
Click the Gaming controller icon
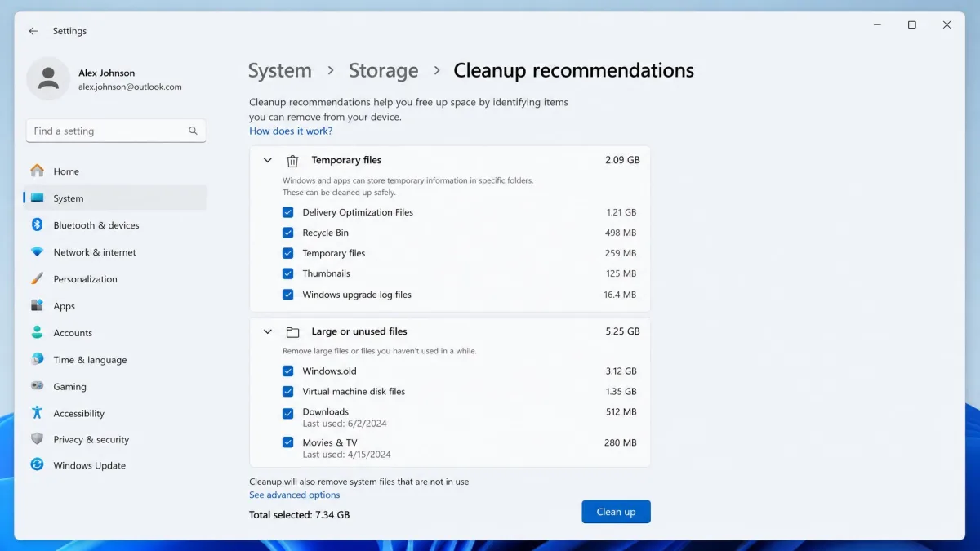tap(38, 386)
